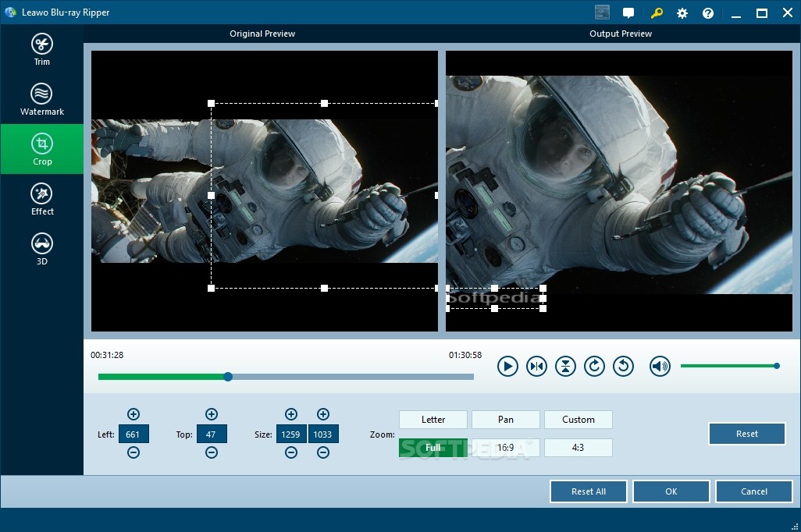Click the horizontal flip icon
Viewport: 801px width, 532px height.
click(536, 366)
